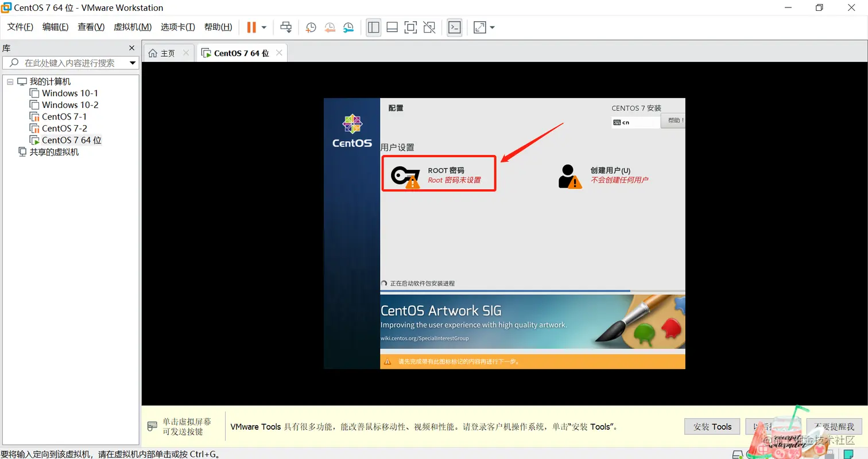Viewport: 868px width, 459px height.
Task: Collapse the 我的计算机 tree node
Action: click(x=10, y=82)
